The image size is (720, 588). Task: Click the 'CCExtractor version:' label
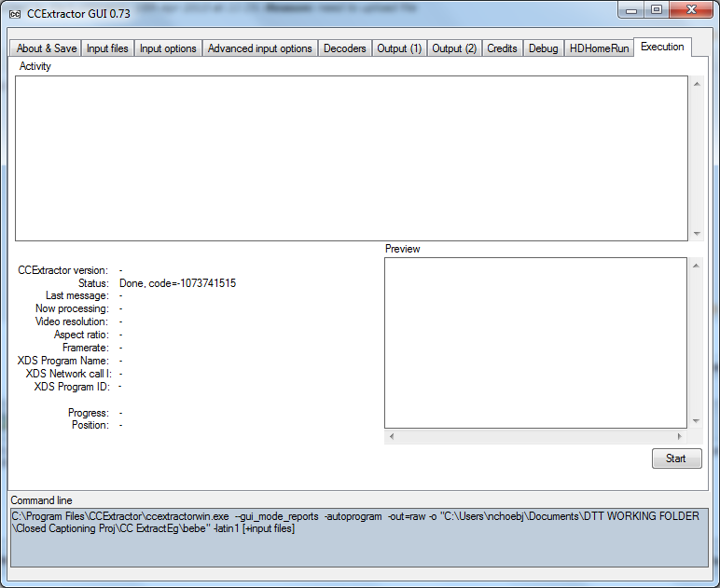[62, 270]
